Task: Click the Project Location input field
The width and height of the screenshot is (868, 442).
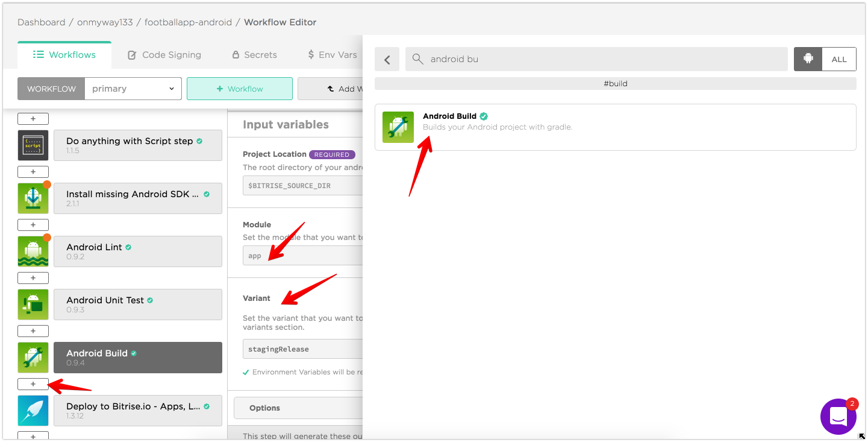Action: 303,186
